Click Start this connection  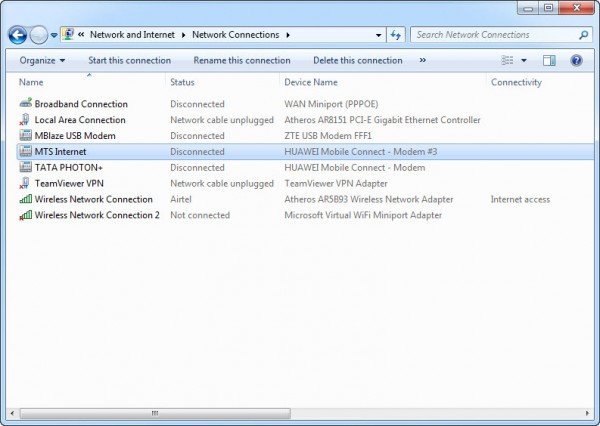click(129, 61)
